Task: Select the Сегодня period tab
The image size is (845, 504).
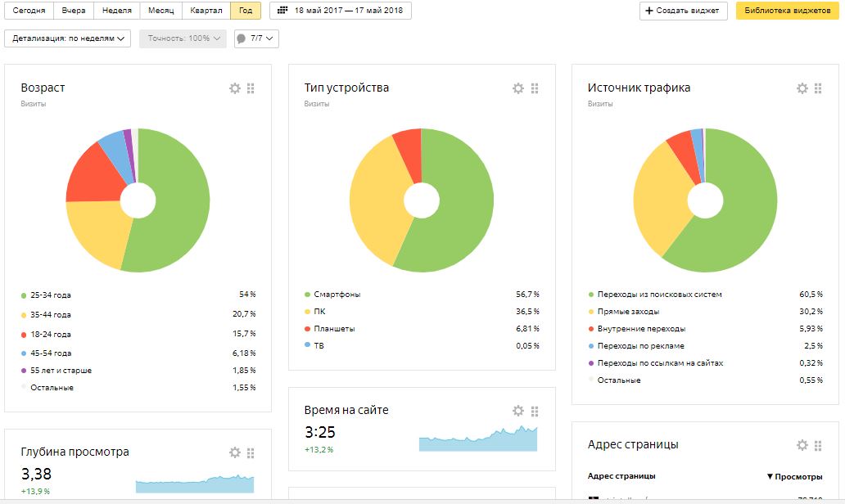Action: click(29, 11)
